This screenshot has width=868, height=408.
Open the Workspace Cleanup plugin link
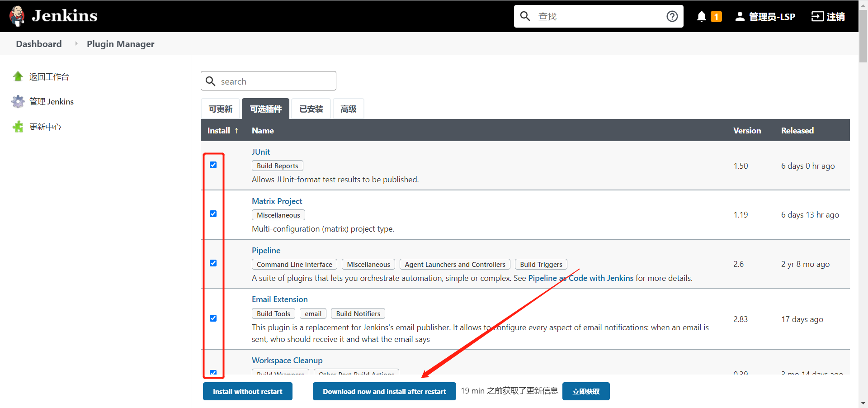(x=287, y=361)
